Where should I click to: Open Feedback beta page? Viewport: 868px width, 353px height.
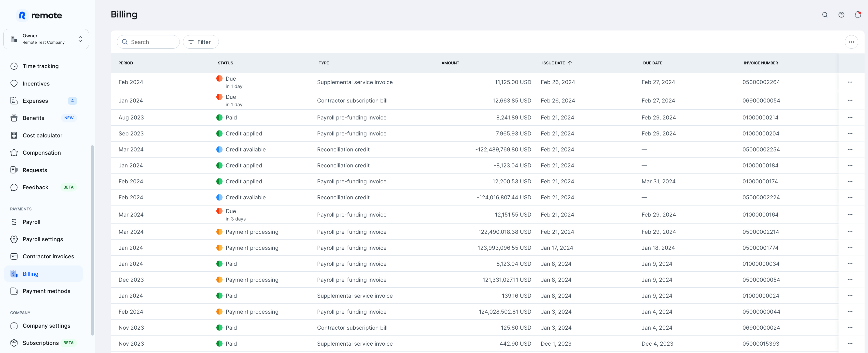point(43,188)
